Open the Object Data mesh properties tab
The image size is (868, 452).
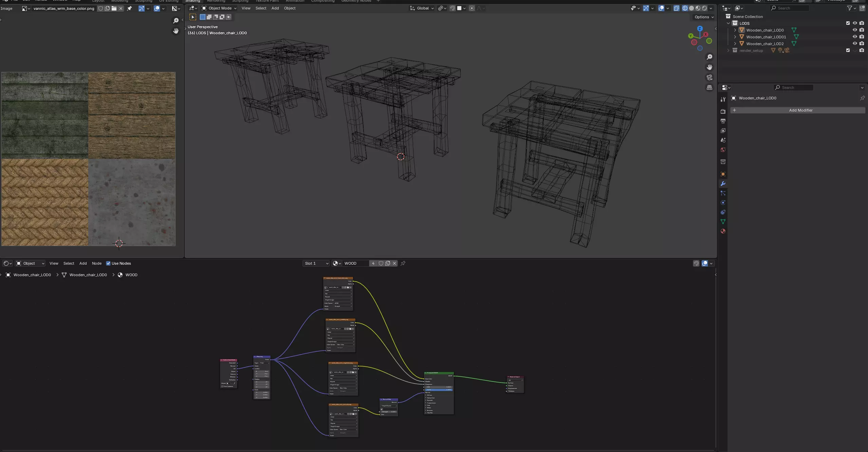point(723,222)
